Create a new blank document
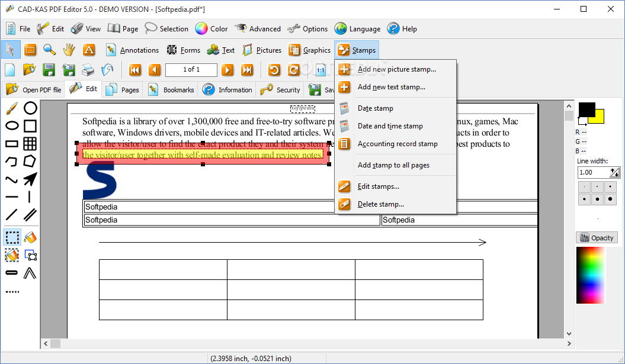Screen dimensions: 625x364 (10, 70)
